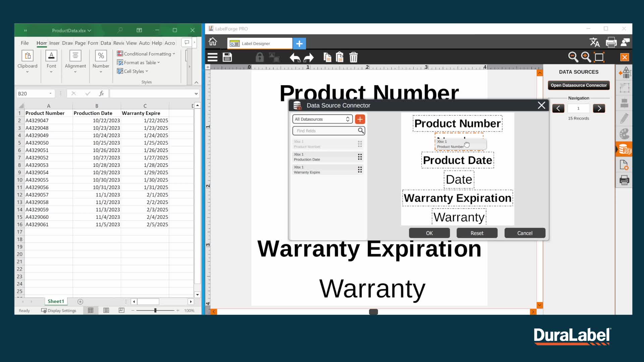Delete the selection with the trash icon

click(x=354, y=57)
